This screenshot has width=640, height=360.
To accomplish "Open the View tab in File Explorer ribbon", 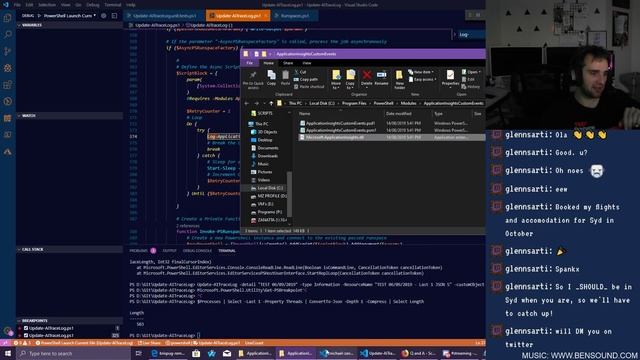I will [307, 63].
